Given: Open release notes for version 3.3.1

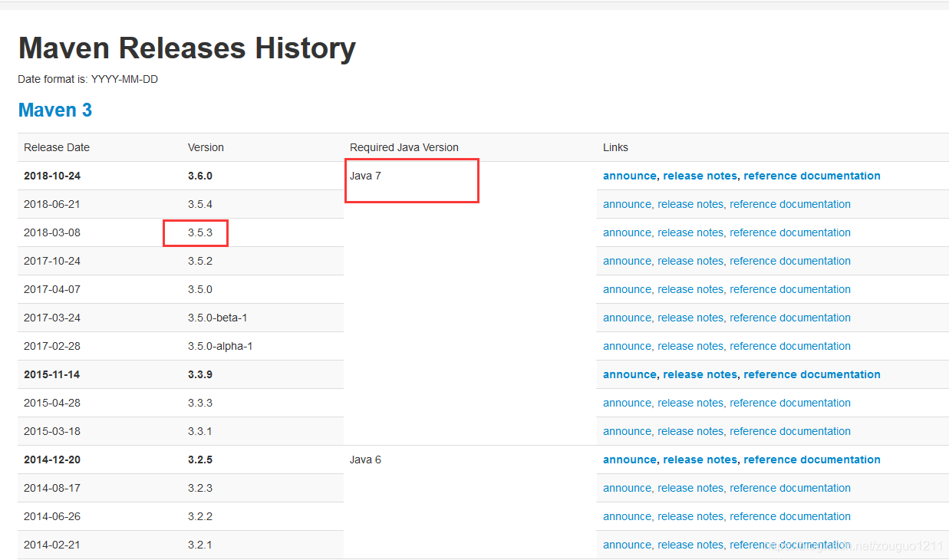Looking at the screenshot, I should tap(690, 431).
